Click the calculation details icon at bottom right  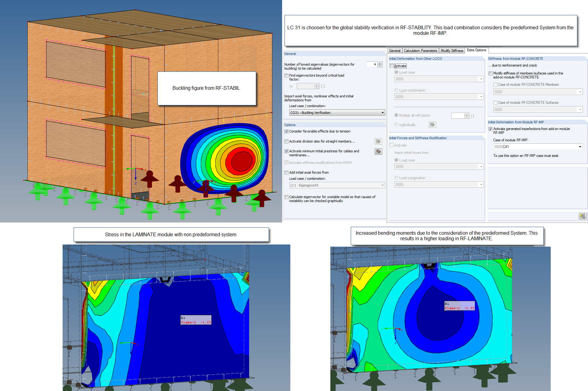tap(583, 216)
